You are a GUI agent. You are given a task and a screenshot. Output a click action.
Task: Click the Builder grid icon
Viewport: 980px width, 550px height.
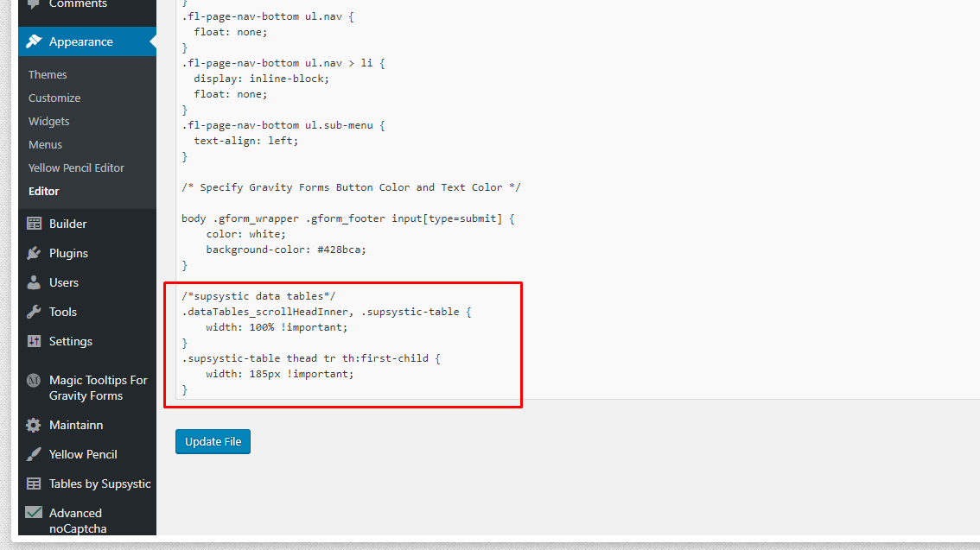click(34, 224)
